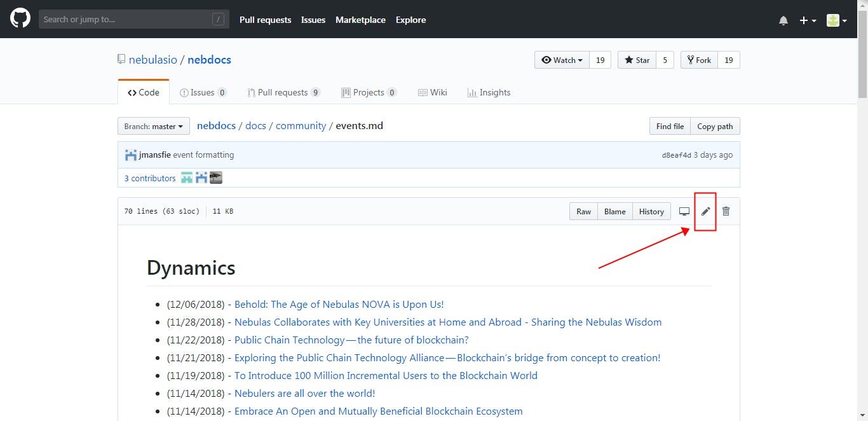Image resolution: width=868 pixels, height=421 pixels.
Task: Go to Marketplace
Action: pos(360,20)
